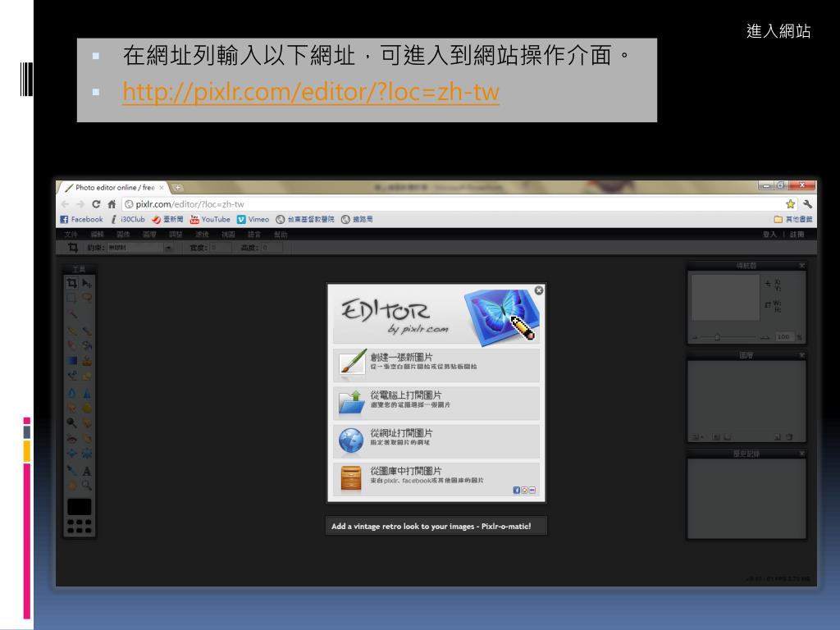Select the Type text tool
This screenshot has width=840, height=630.
coord(87,472)
